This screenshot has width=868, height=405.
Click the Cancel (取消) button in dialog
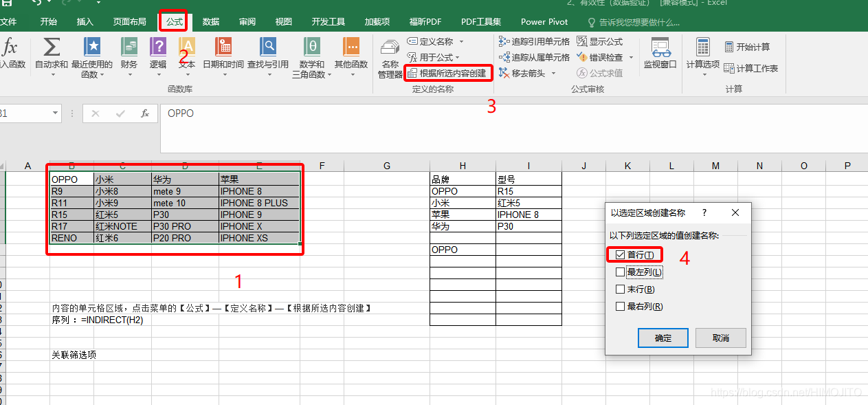point(721,338)
